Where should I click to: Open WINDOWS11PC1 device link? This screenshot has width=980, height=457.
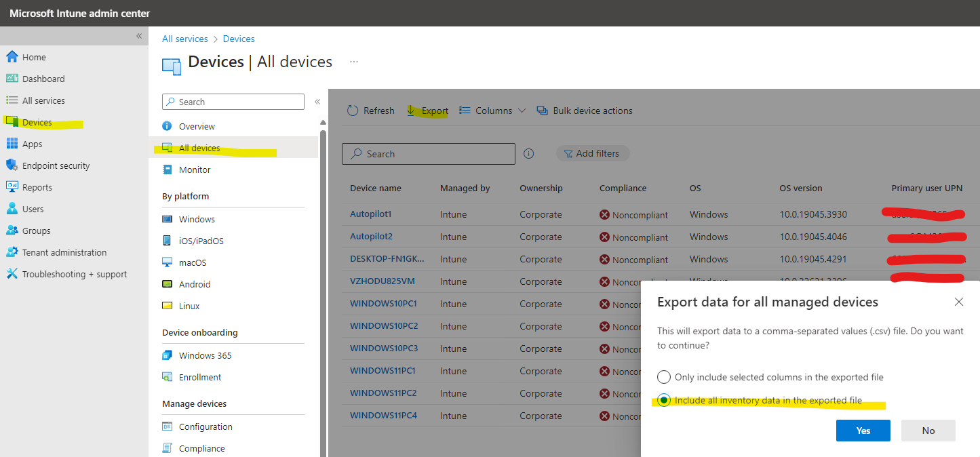pyautogui.click(x=383, y=371)
